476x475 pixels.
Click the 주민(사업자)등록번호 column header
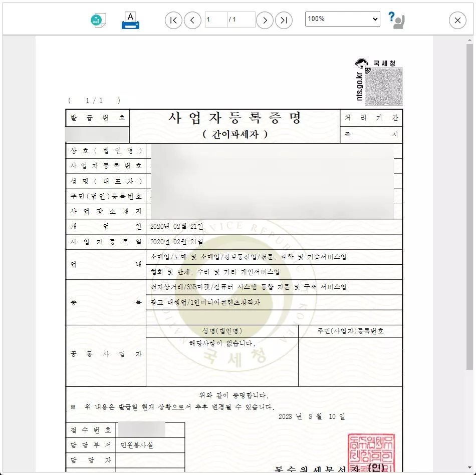tap(350, 331)
